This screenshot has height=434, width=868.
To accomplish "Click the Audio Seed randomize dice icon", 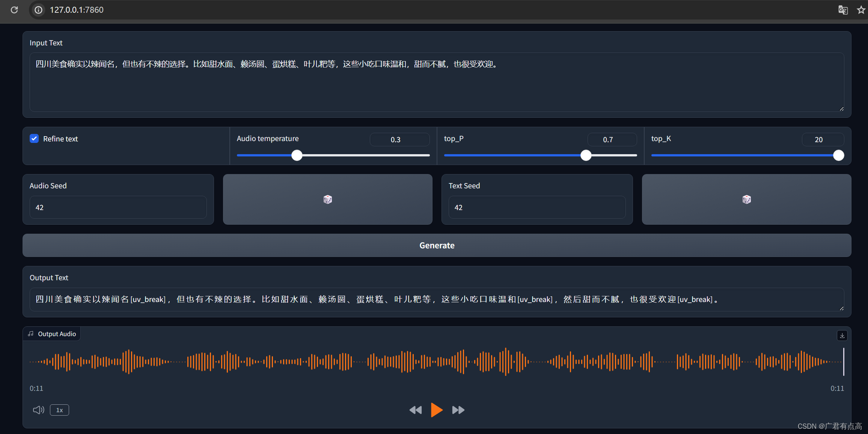I will tap(327, 199).
